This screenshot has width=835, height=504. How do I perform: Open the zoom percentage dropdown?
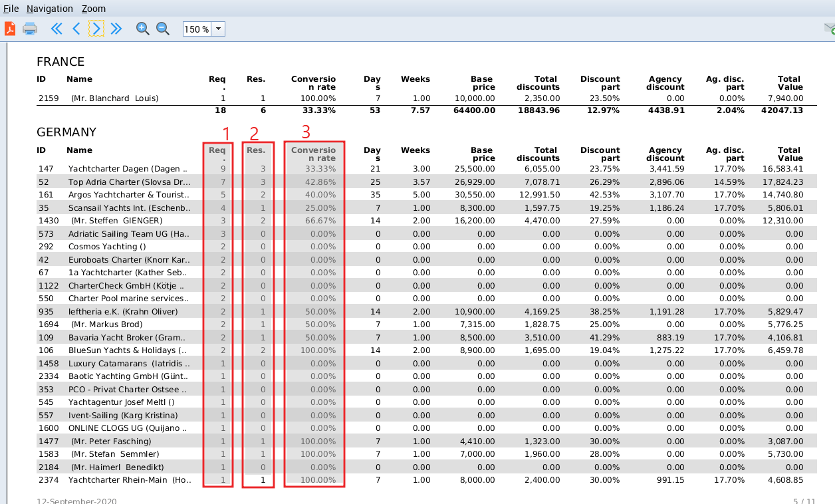point(217,29)
